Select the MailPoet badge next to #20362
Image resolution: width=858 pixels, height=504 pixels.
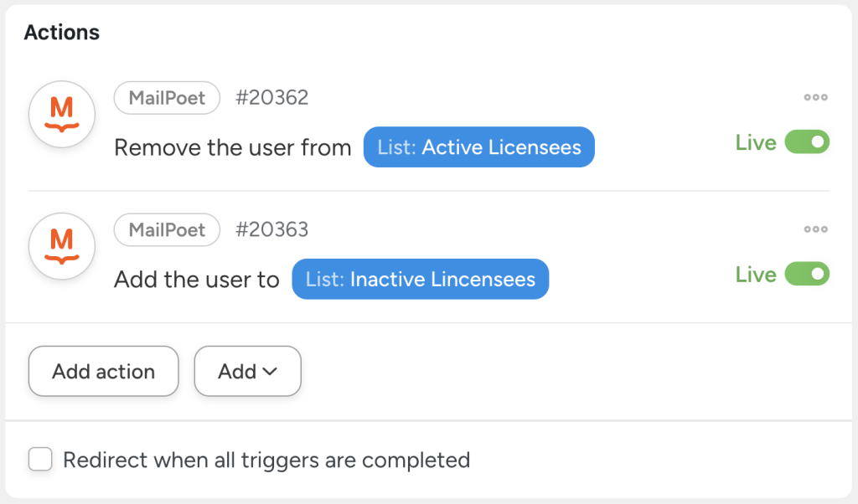point(167,98)
